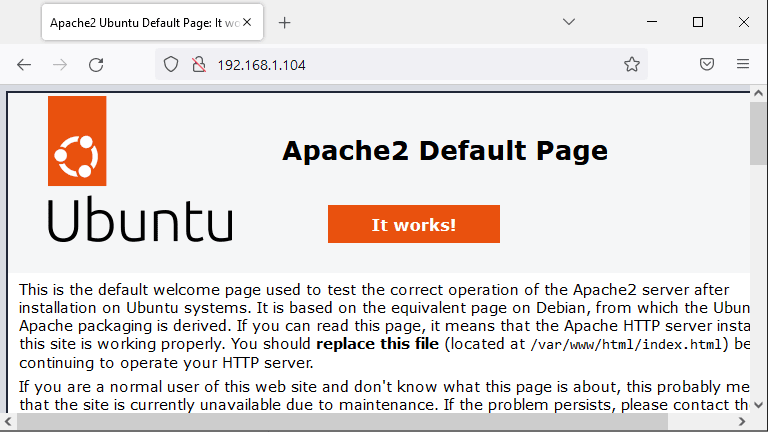Click the scroll up arrow
768x432 pixels.
759,93
